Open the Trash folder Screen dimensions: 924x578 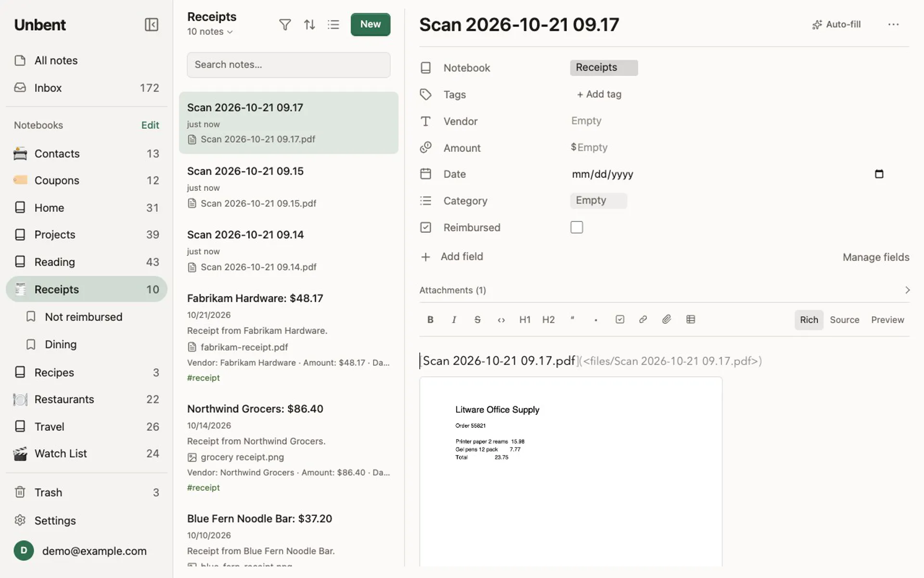point(87,492)
